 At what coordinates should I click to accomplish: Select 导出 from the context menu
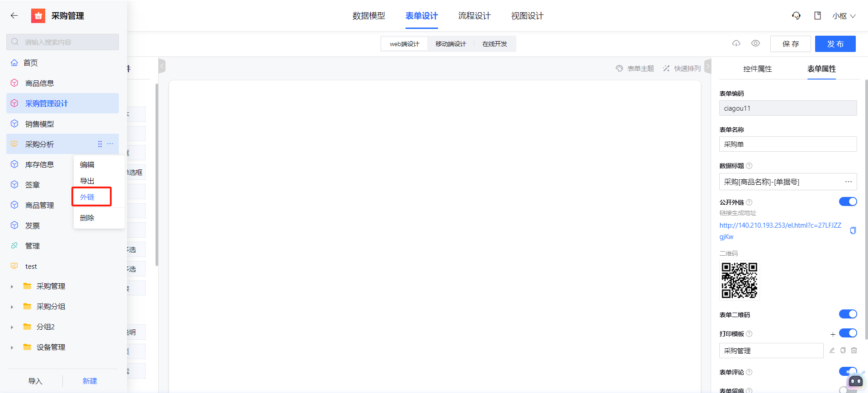[x=87, y=181]
